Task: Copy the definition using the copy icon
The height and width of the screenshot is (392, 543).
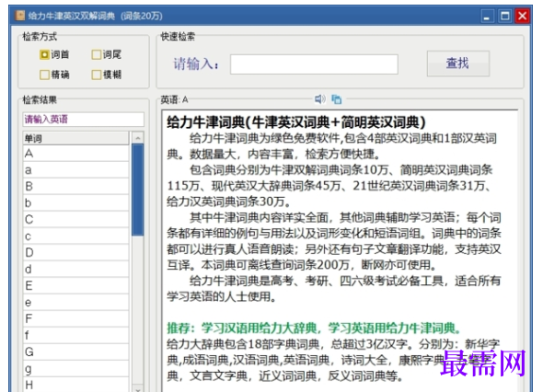Action: (x=336, y=99)
